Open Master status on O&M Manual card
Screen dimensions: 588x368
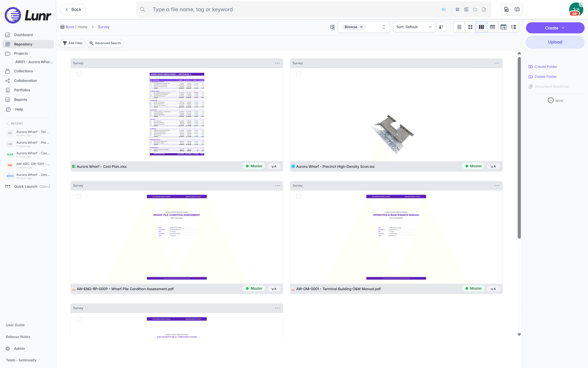pyautogui.click(x=473, y=288)
